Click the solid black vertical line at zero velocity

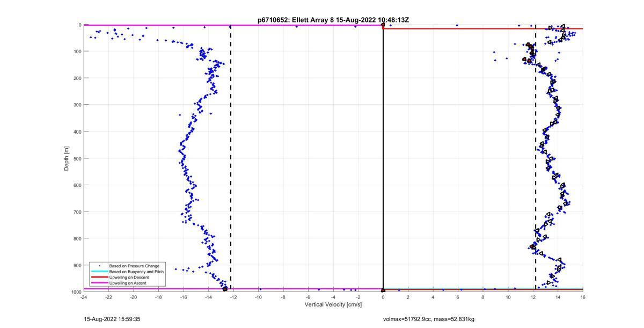383,161
